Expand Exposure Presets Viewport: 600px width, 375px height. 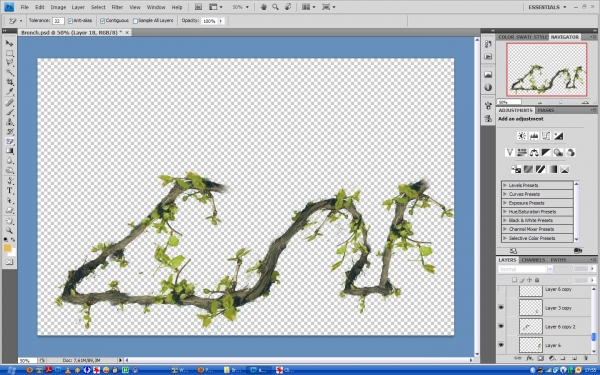(505, 203)
